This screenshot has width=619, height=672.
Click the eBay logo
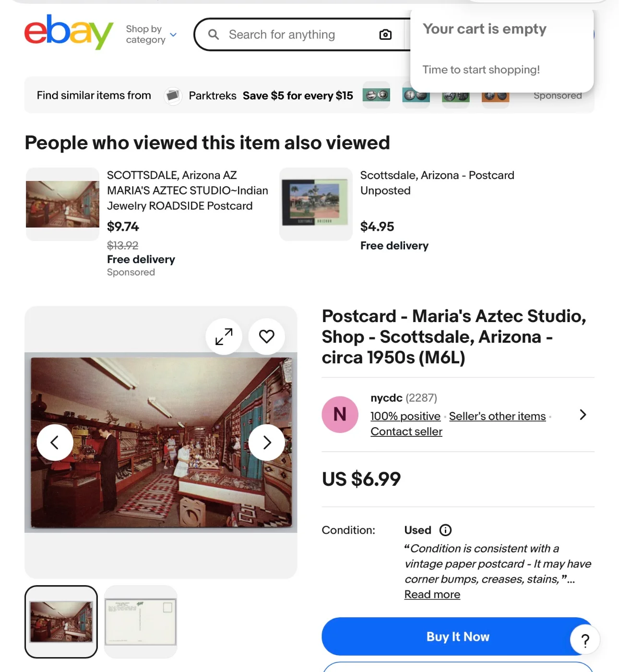point(69,32)
